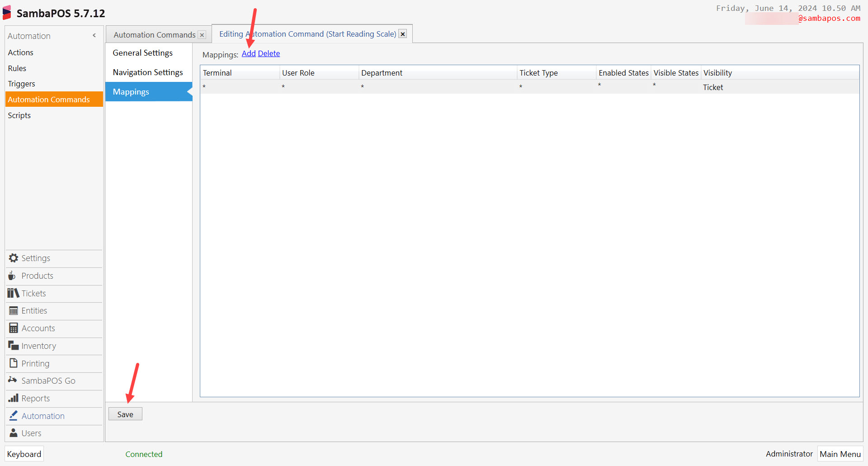Viewport: 868px width, 466px height.
Task: Click the Add mapping link
Action: pyautogui.click(x=248, y=53)
